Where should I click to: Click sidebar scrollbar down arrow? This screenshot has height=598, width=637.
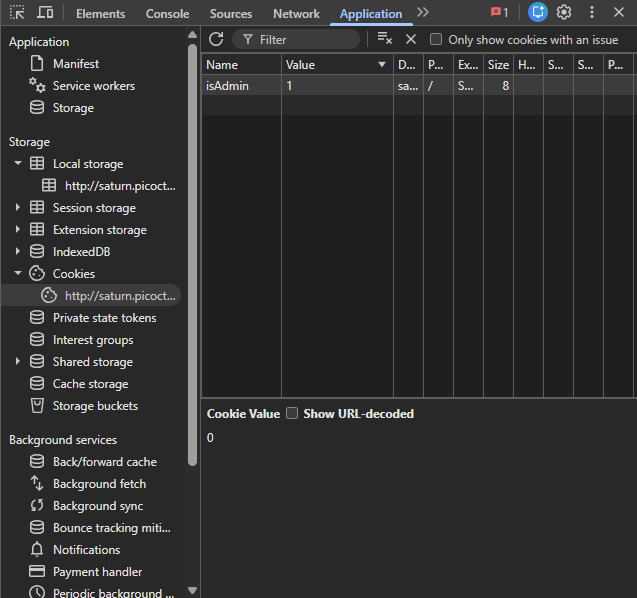(193, 590)
